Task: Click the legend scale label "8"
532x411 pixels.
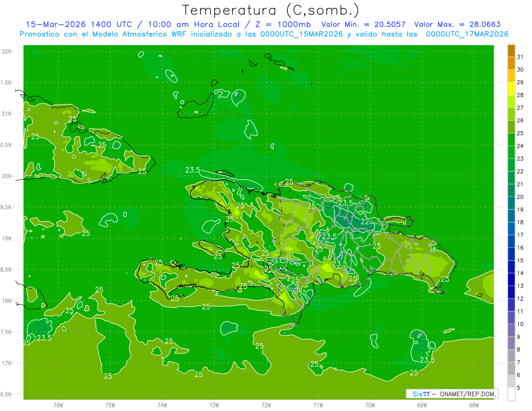Action: click(519, 350)
